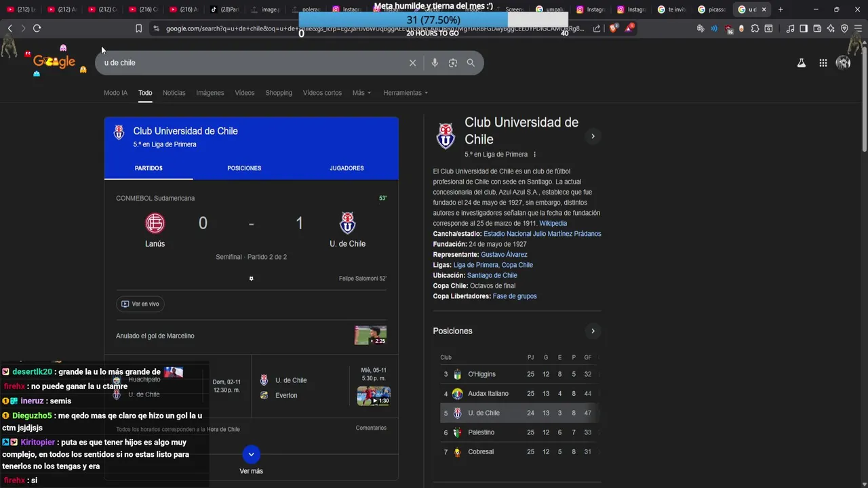868x488 pixels.
Task: Select the Modo IA tab
Action: click(115, 93)
